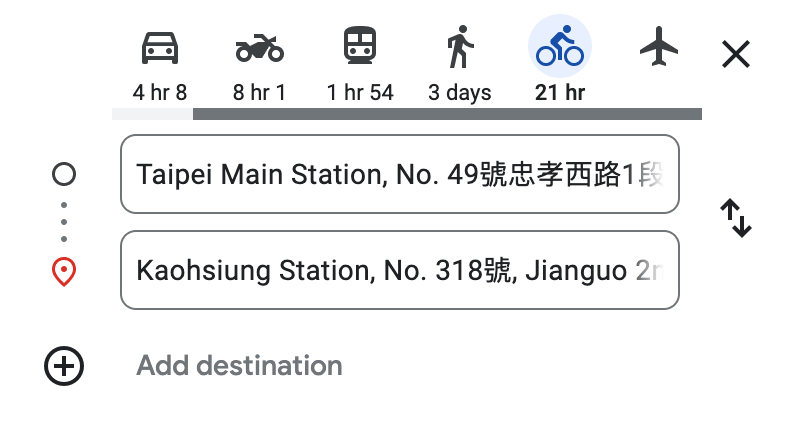Click the Add destination text
This screenshot has height=430, width=792.
(239, 365)
